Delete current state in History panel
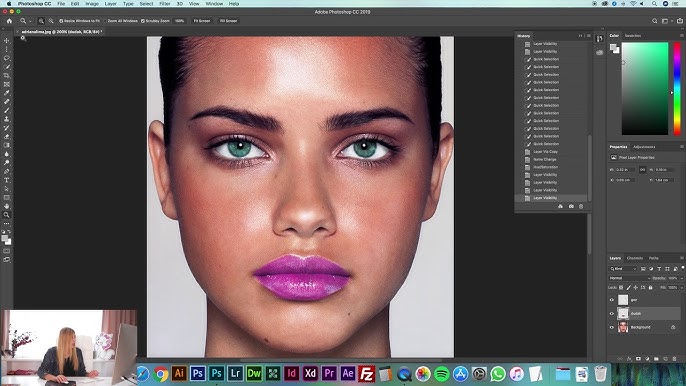686x386 pixels. click(x=581, y=206)
